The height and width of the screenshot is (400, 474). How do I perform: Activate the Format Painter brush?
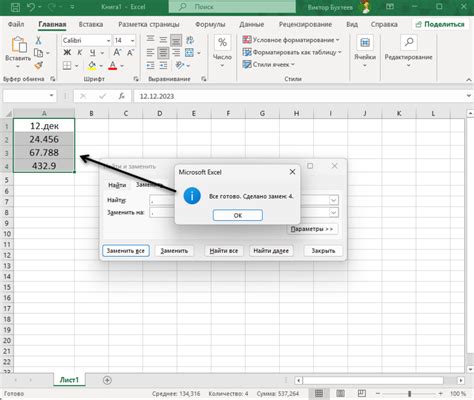pos(38,65)
